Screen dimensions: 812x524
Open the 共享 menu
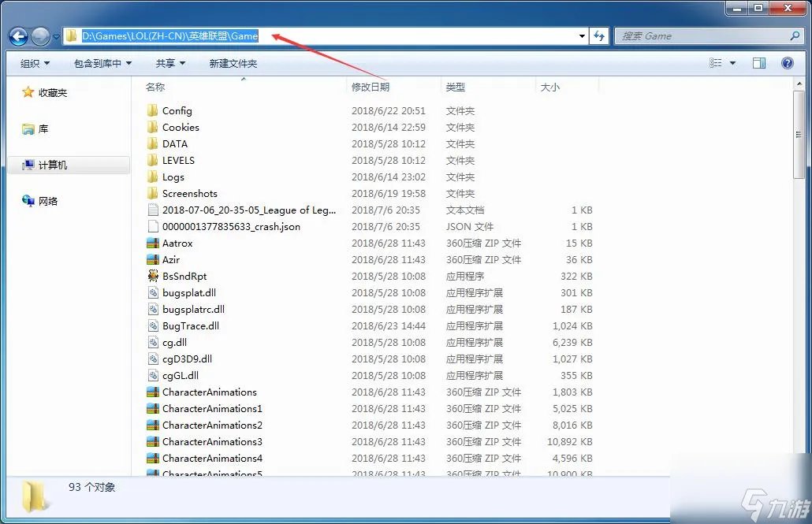[170, 63]
